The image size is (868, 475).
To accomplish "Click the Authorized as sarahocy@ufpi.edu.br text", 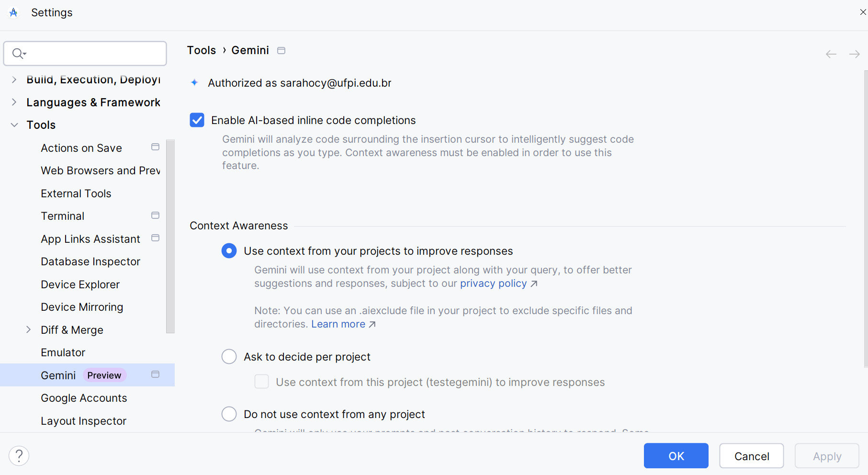I will point(300,83).
